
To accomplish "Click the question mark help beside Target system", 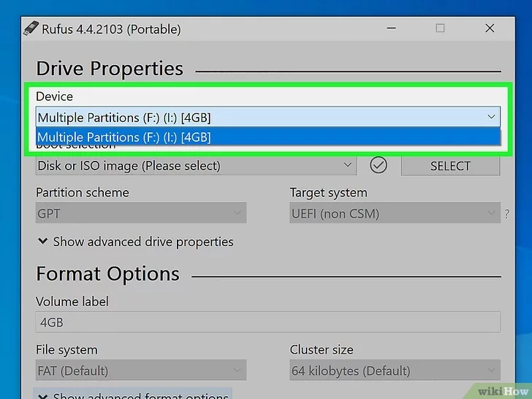I will 506,213.
